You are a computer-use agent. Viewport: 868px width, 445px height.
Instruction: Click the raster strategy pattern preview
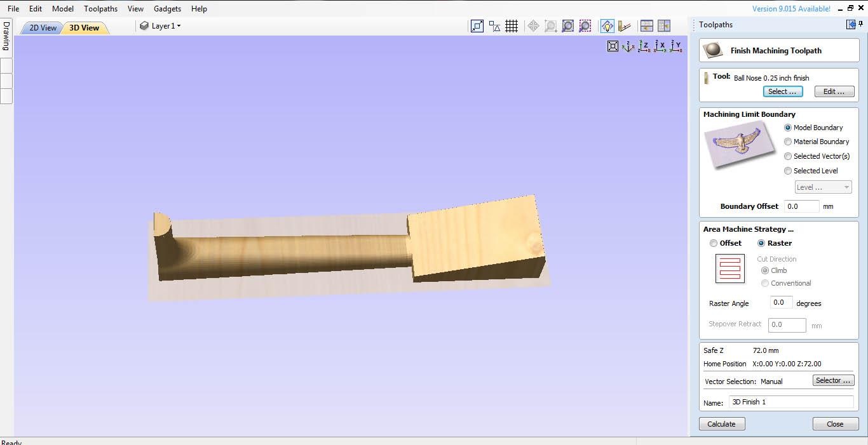pyautogui.click(x=729, y=269)
